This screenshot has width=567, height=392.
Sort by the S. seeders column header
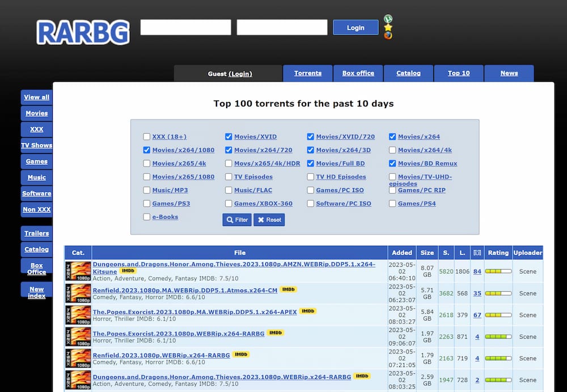click(446, 253)
